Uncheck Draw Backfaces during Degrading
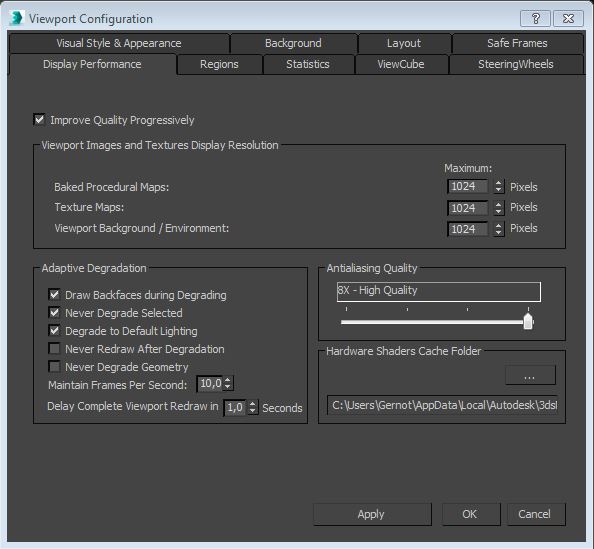 point(55,294)
